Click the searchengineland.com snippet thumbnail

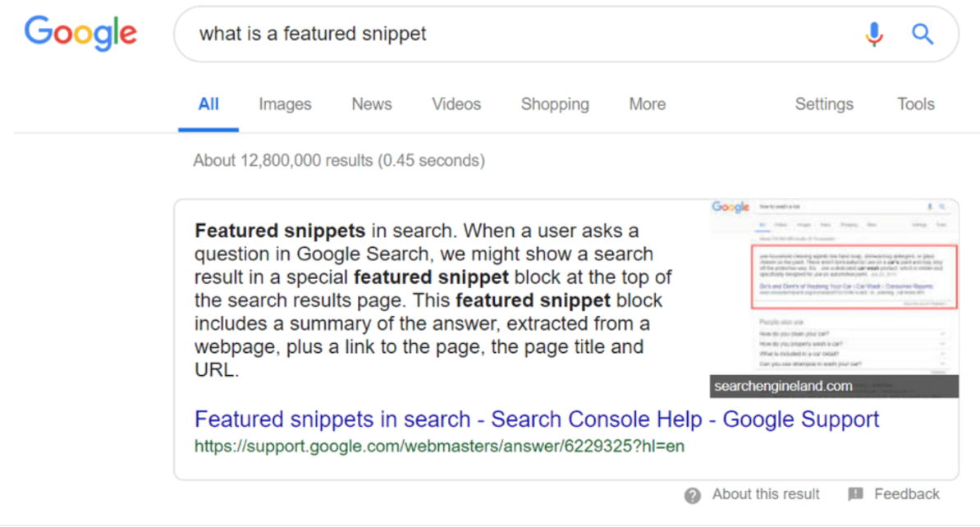coord(833,287)
